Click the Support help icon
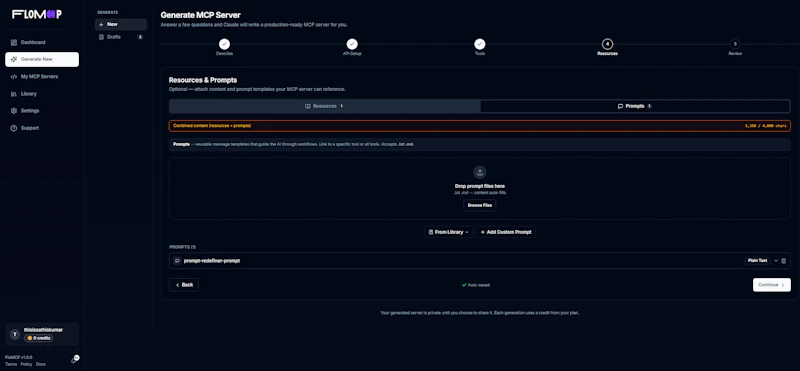Viewport: 800px width, 371px height. (x=14, y=128)
